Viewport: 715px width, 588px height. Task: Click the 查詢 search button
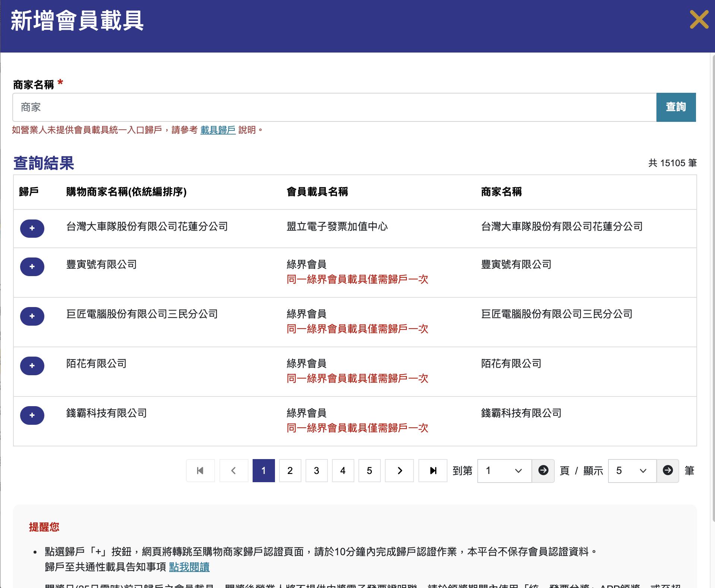coord(676,107)
